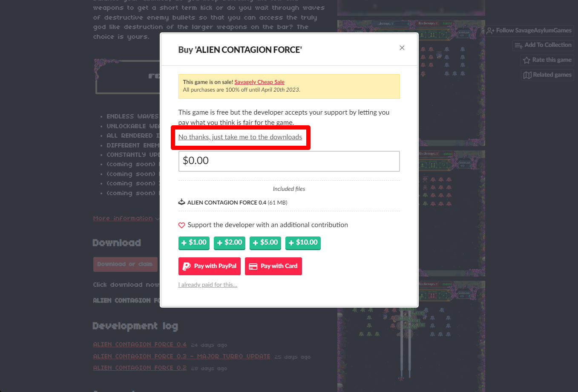This screenshot has width=578, height=392.
Task: Focus the $0.00 price input field
Action: point(289,161)
